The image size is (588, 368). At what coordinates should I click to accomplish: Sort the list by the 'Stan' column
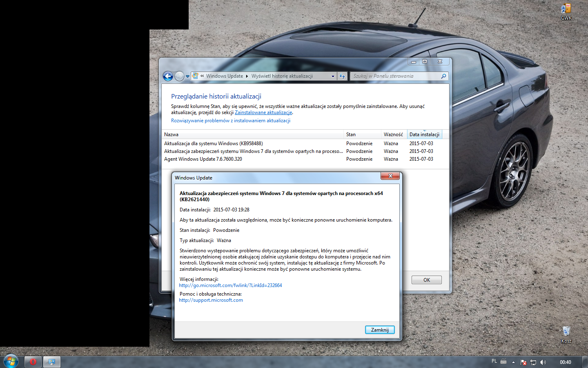click(363, 135)
